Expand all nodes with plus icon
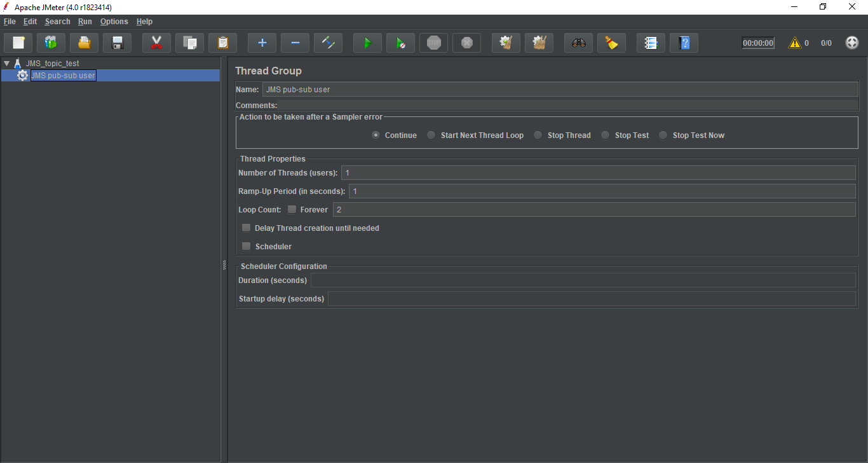The width and height of the screenshot is (868, 463). [x=262, y=43]
